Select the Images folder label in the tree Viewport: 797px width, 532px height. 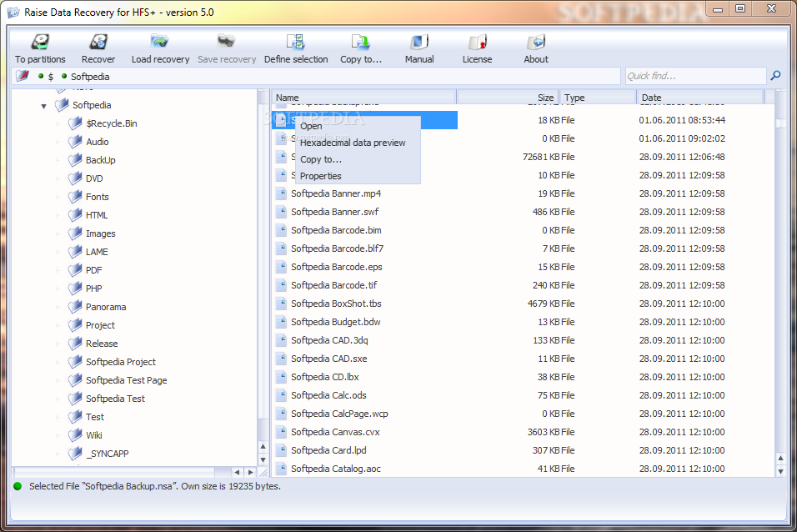pyautogui.click(x=101, y=233)
